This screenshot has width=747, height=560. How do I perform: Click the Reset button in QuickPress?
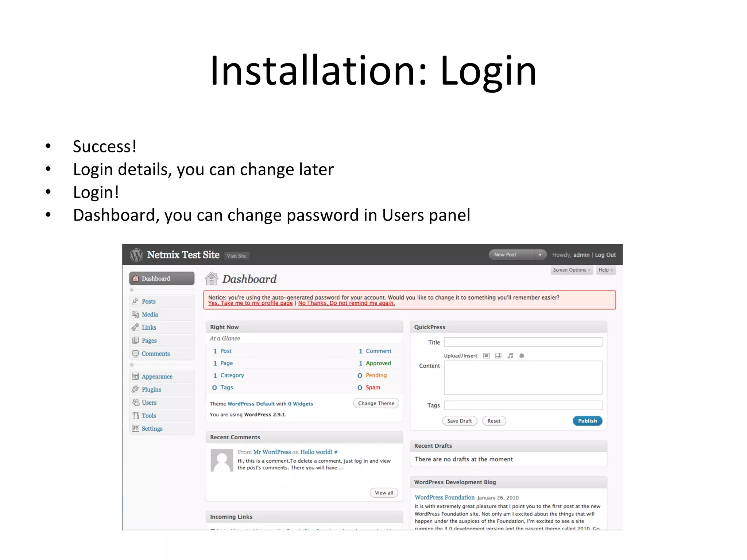[x=494, y=421]
